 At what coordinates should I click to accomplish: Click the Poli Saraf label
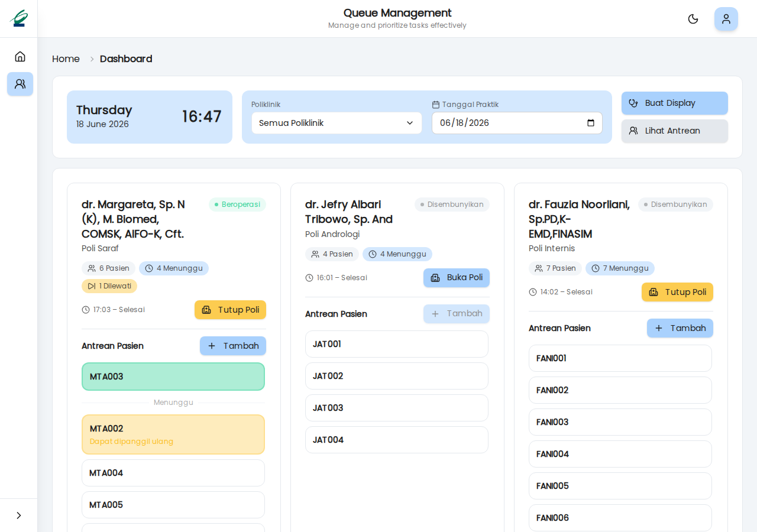pos(100,248)
